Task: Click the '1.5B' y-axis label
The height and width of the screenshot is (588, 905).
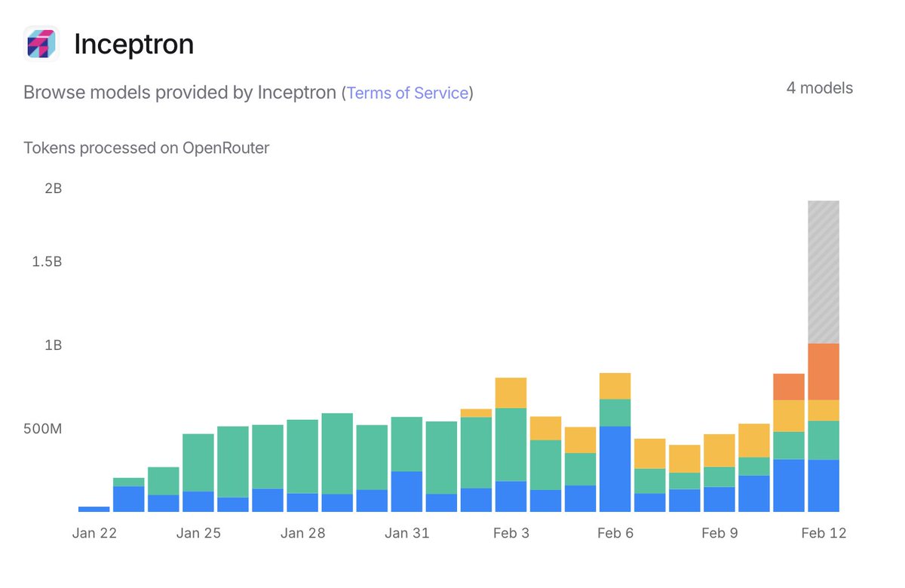Action: [48, 262]
